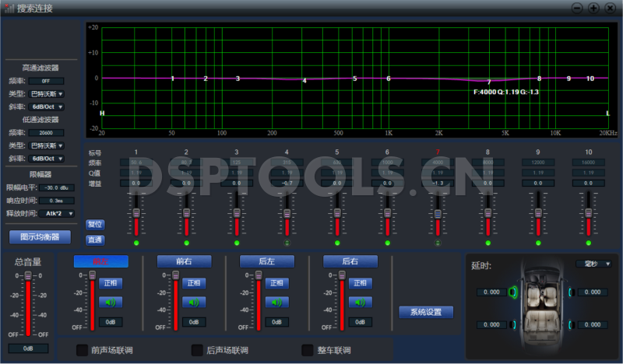Click 响应时间 0.3ms field
The width and height of the screenshot is (623, 364).
point(57,201)
